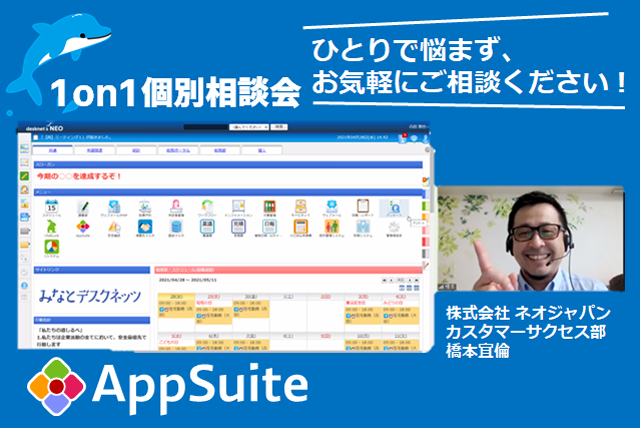
Task: Switch to the fourth portal tab
Action: click(x=178, y=150)
